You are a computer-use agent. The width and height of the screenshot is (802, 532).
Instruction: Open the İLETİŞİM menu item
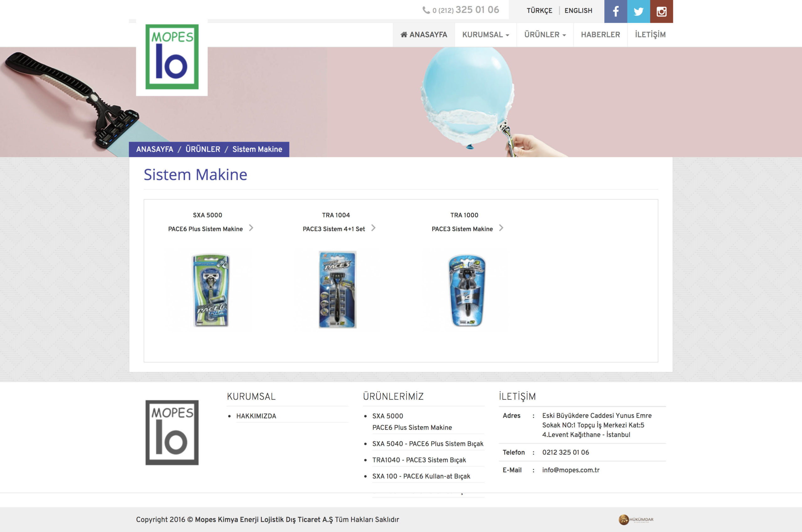(650, 34)
